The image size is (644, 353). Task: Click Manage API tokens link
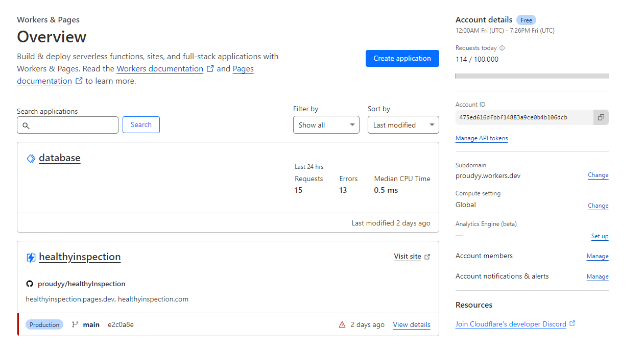tap(482, 138)
